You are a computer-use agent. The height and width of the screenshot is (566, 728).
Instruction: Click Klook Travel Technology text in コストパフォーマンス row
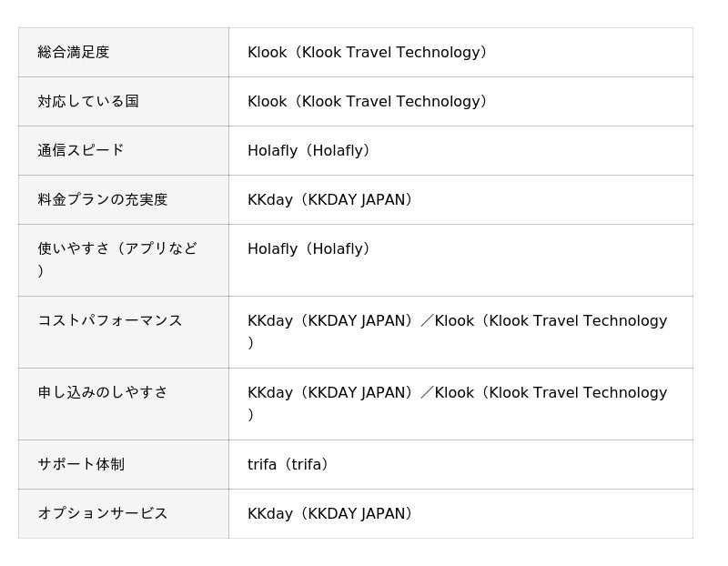(577, 321)
